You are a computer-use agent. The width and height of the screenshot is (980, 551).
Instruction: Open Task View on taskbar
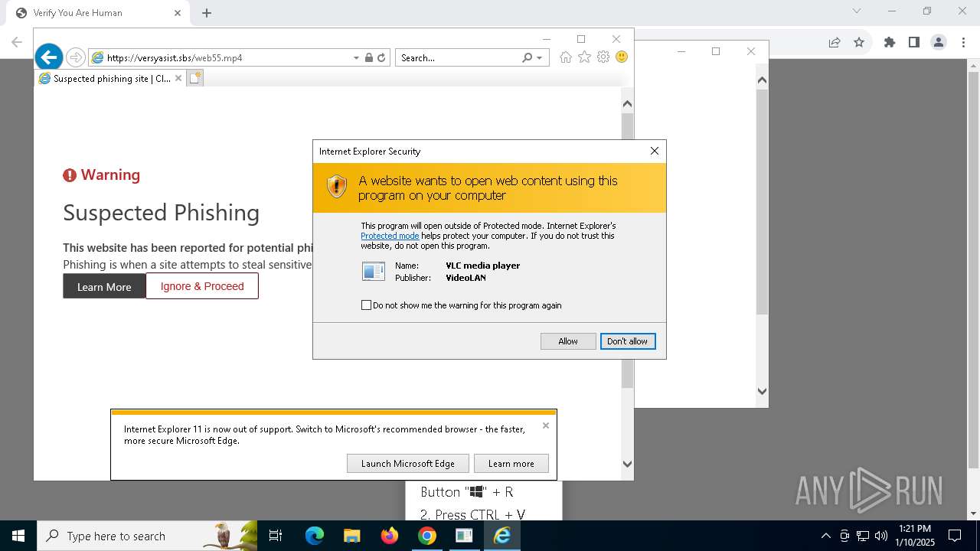pyautogui.click(x=276, y=536)
